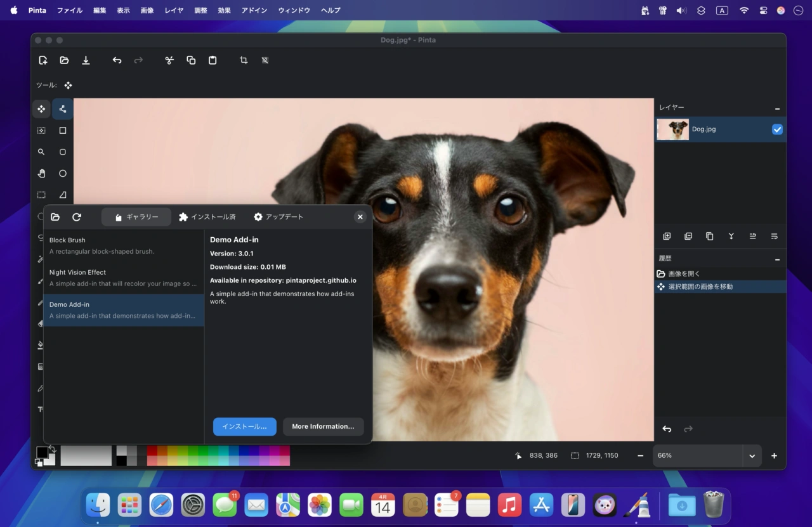Click the save image download icon
The image size is (812, 527).
(86, 60)
